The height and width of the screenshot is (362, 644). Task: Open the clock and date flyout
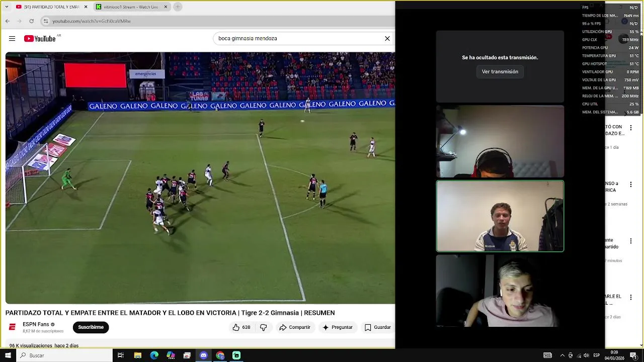pos(614,355)
